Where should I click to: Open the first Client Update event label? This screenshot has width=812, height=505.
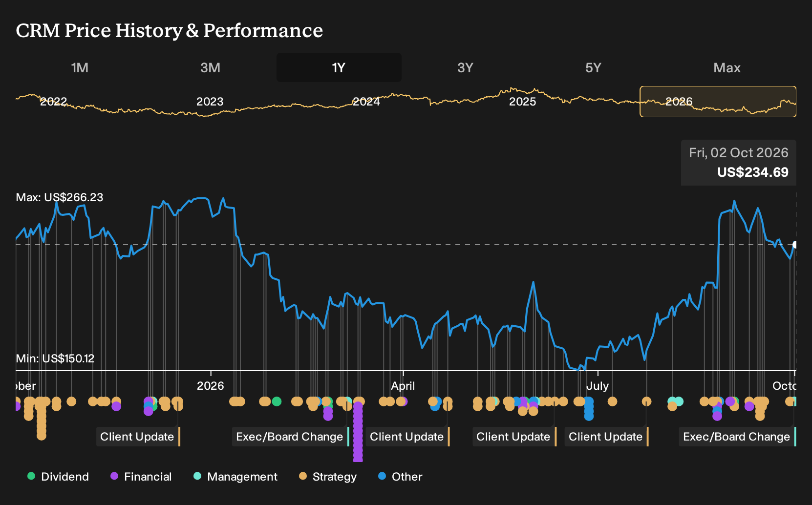tap(139, 437)
